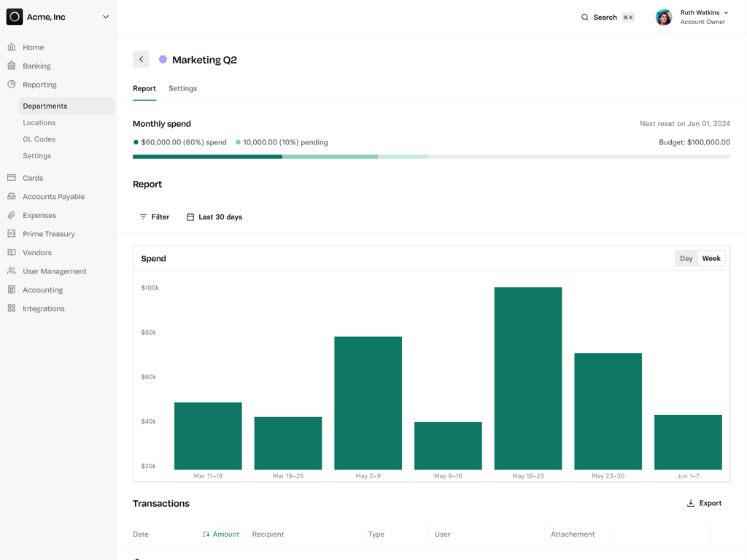
Task: Click the dark green spend segment of progress bar
Action: click(x=207, y=157)
